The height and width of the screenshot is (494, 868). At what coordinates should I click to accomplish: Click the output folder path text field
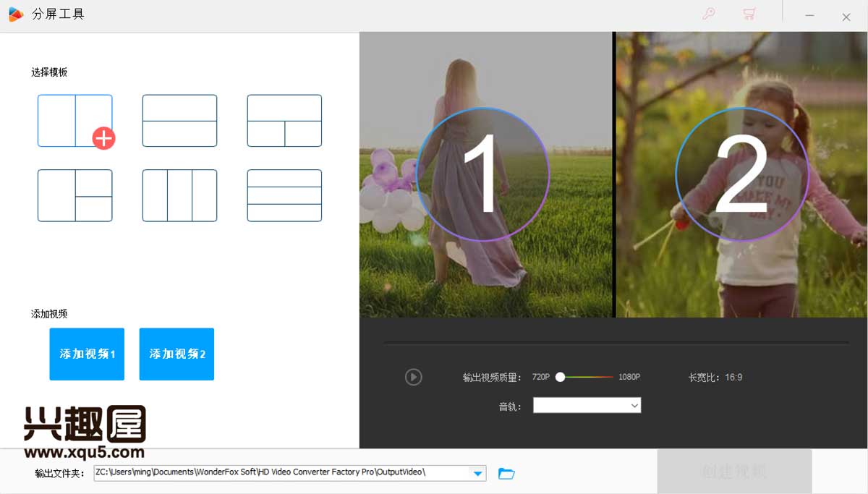[x=281, y=473]
